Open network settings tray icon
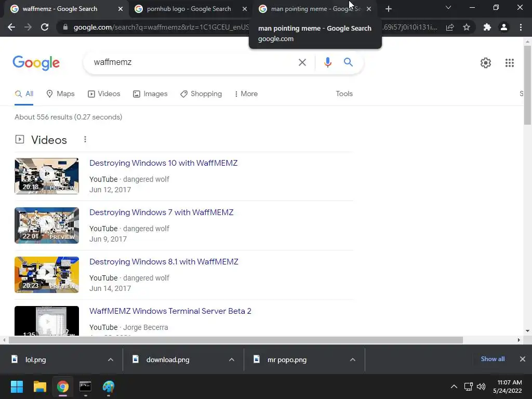 [469, 387]
